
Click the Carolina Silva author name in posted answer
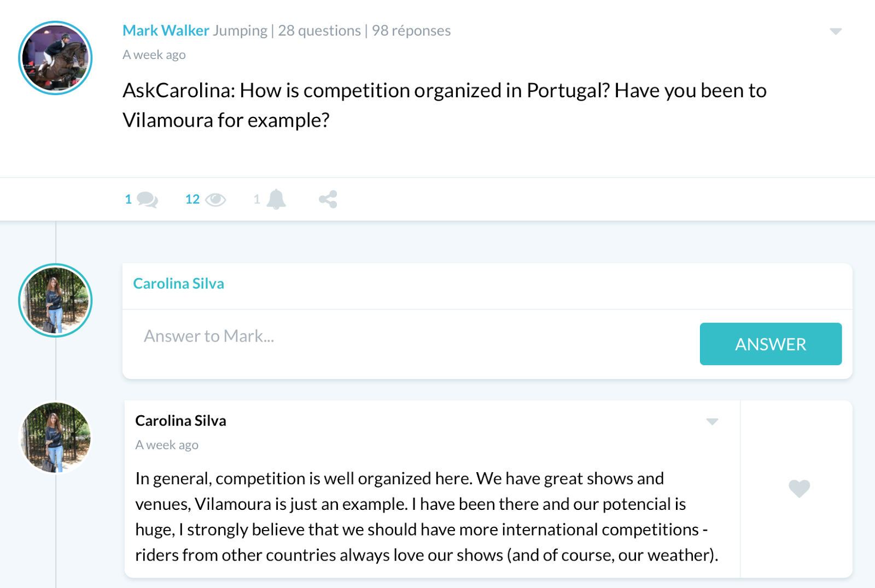pyautogui.click(x=180, y=421)
